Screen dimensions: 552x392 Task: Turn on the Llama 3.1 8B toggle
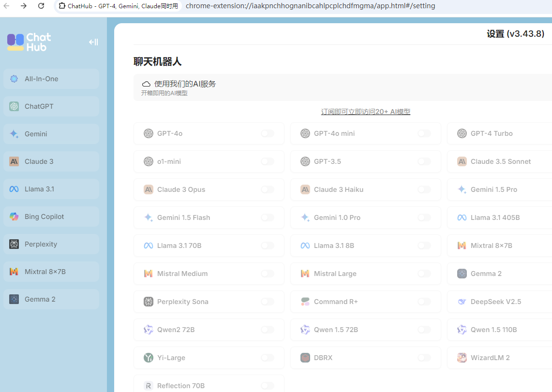[x=424, y=246]
